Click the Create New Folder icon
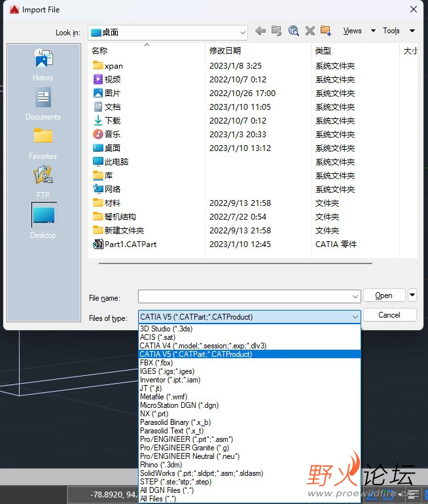428x504 pixels. (x=326, y=31)
